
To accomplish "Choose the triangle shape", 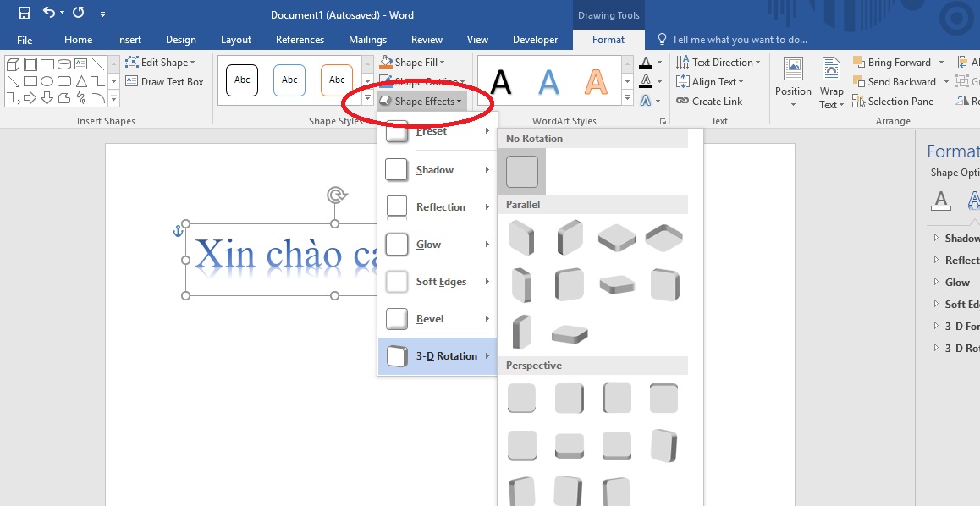I will 81,81.
